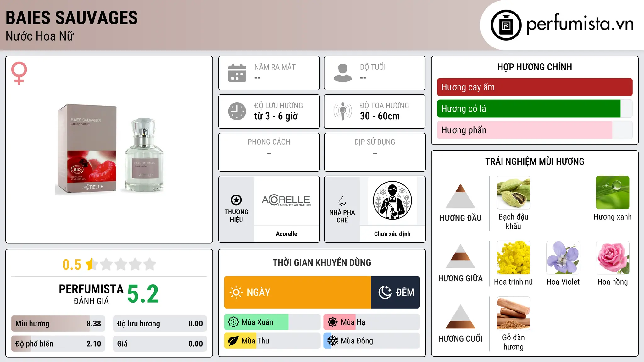Click the moon icon in Đêm bar

click(385, 292)
